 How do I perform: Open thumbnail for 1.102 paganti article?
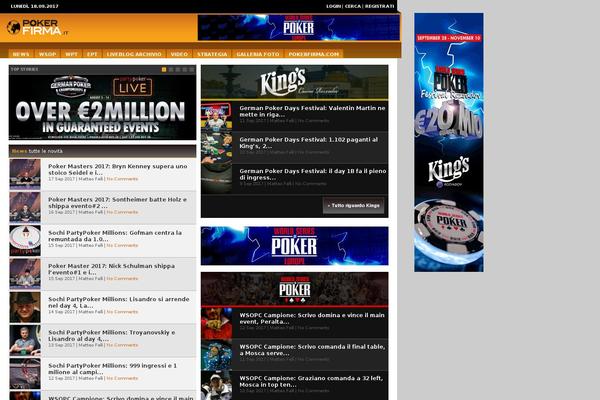click(x=217, y=148)
